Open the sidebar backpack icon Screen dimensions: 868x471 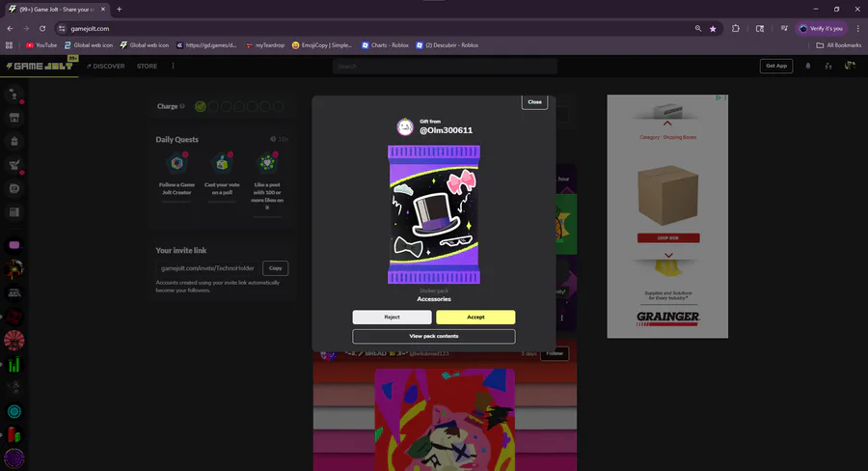[x=14, y=141]
